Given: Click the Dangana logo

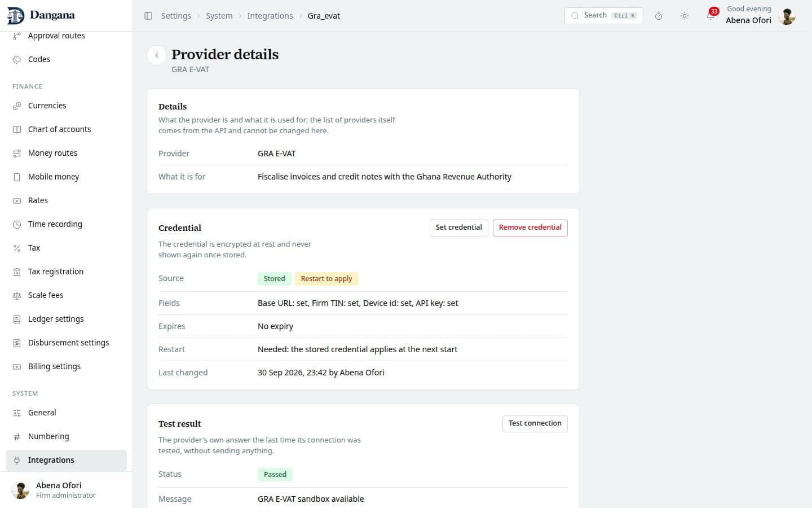Looking at the screenshot, I should (x=41, y=15).
